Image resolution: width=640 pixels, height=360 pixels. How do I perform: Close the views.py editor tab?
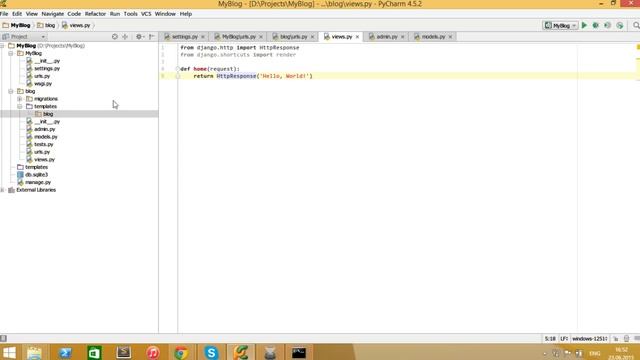[358, 37]
